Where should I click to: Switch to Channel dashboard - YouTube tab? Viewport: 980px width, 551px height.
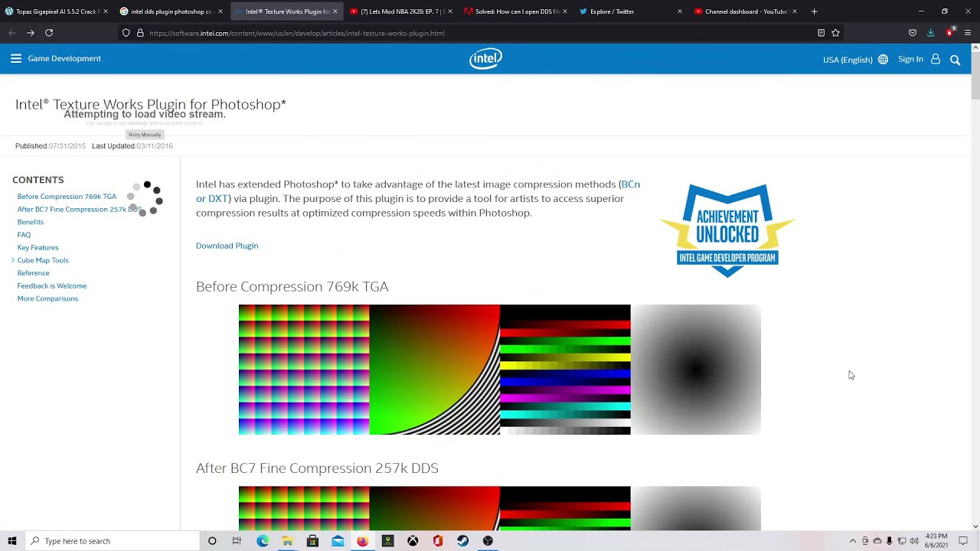click(746, 11)
